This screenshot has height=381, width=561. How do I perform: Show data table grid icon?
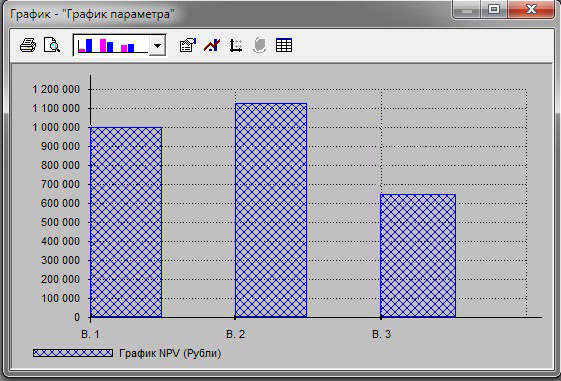tap(284, 45)
